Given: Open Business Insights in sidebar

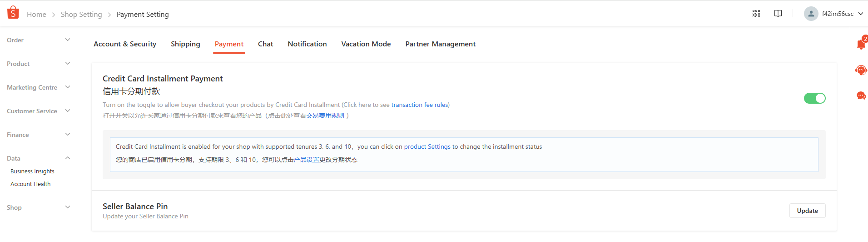Looking at the screenshot, I should 32,171.
